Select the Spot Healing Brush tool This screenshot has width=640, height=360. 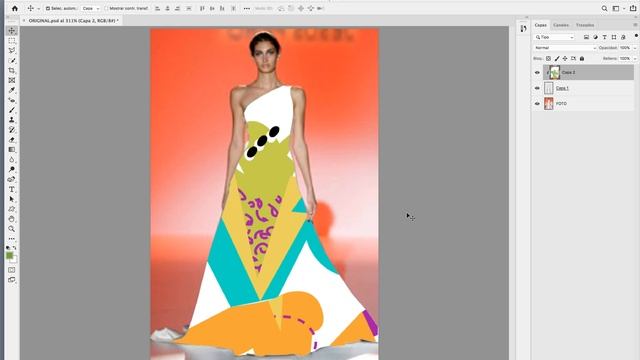[12, 100]
